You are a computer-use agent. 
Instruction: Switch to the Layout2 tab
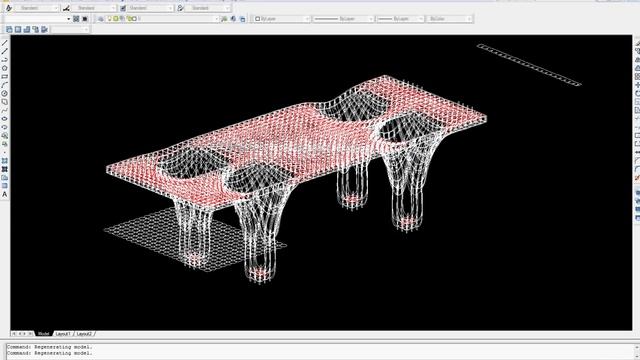click(x=84, y=334)
